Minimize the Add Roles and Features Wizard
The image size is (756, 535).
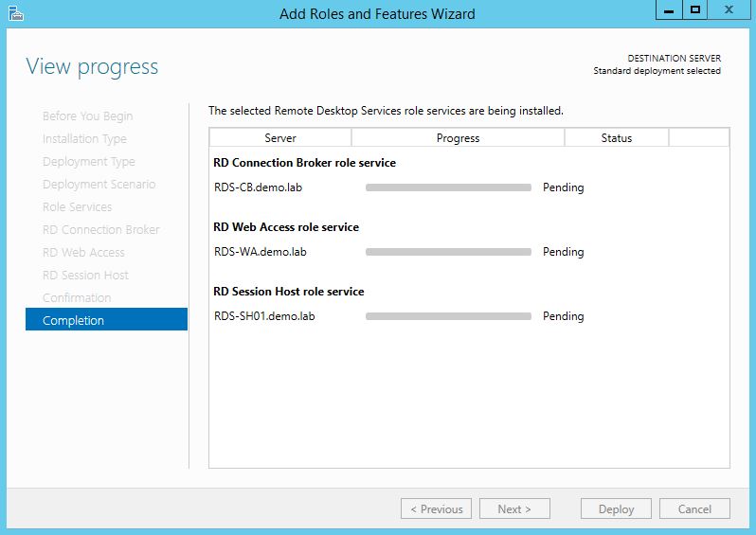tap(667, 9)
